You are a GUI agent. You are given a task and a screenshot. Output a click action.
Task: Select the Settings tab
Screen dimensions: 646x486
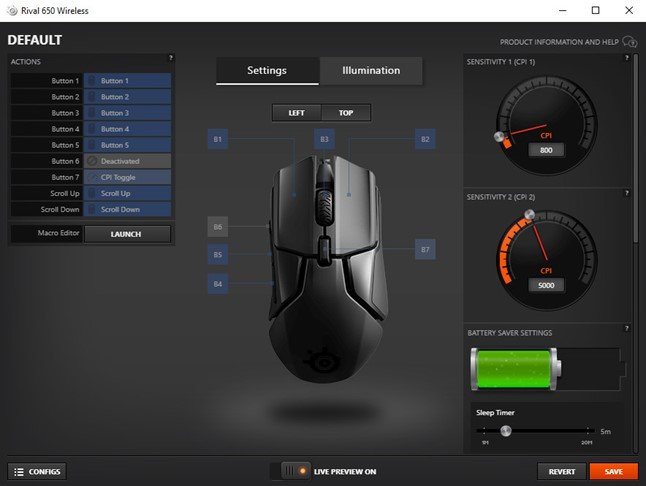[267, 71]
